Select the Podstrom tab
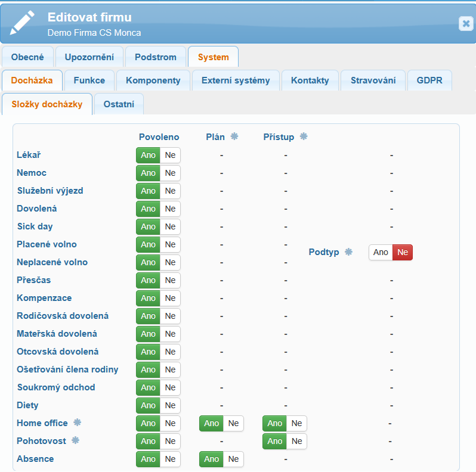 [156, 57]
